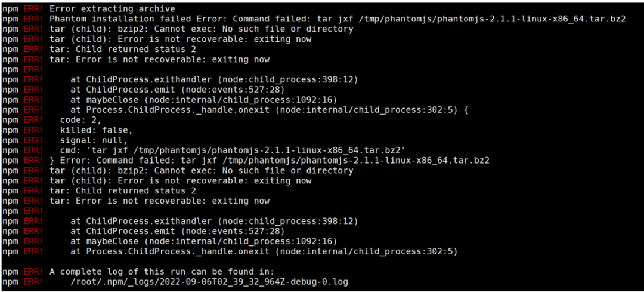Click the first "ChildProcess.exithandler" stack line
The height and width of the screenshot is (292, 644).
(214, 79)
